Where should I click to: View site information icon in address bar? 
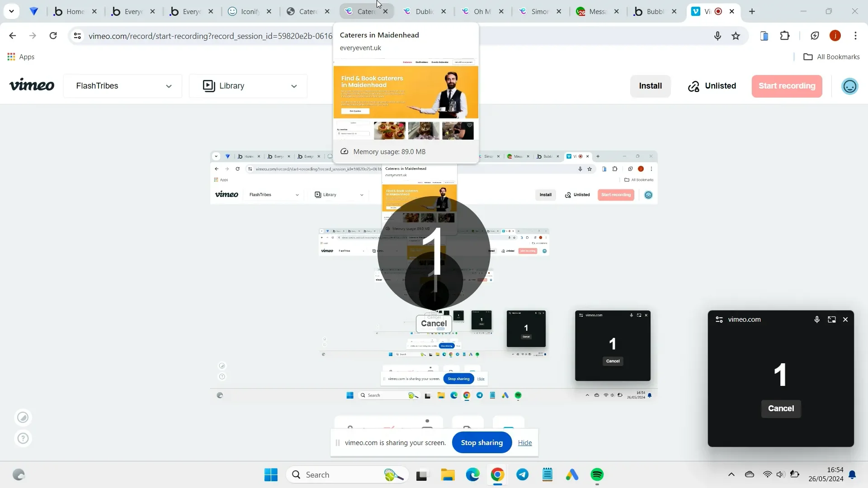[x=77, y=36]
